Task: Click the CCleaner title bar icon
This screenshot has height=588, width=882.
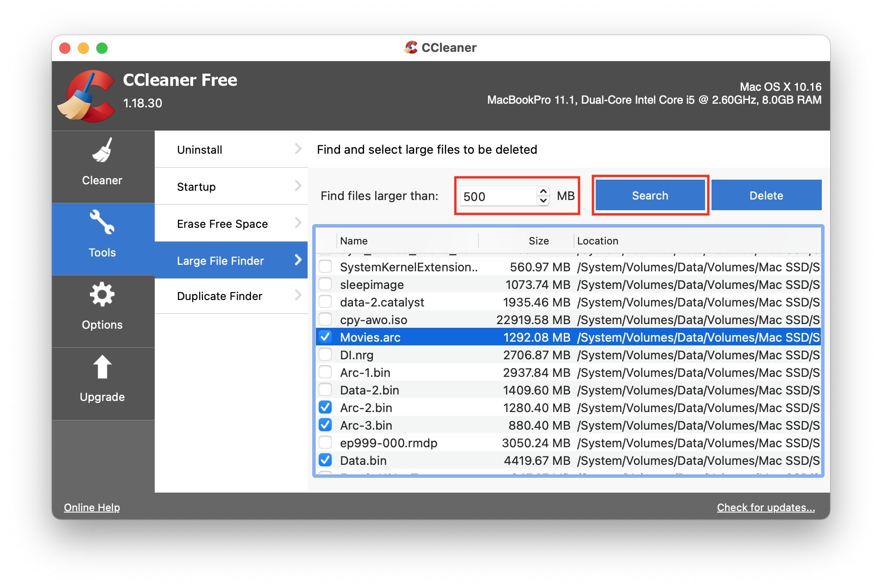Action: 410,47
